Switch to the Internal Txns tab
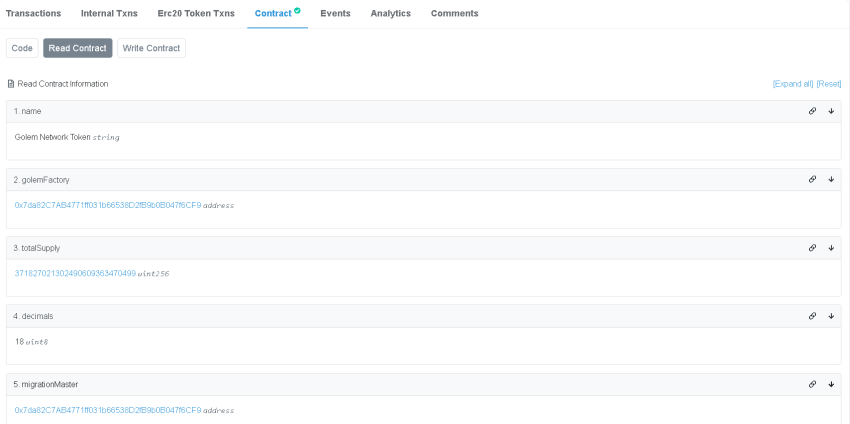Screen dimensions: 850x424 110,14
